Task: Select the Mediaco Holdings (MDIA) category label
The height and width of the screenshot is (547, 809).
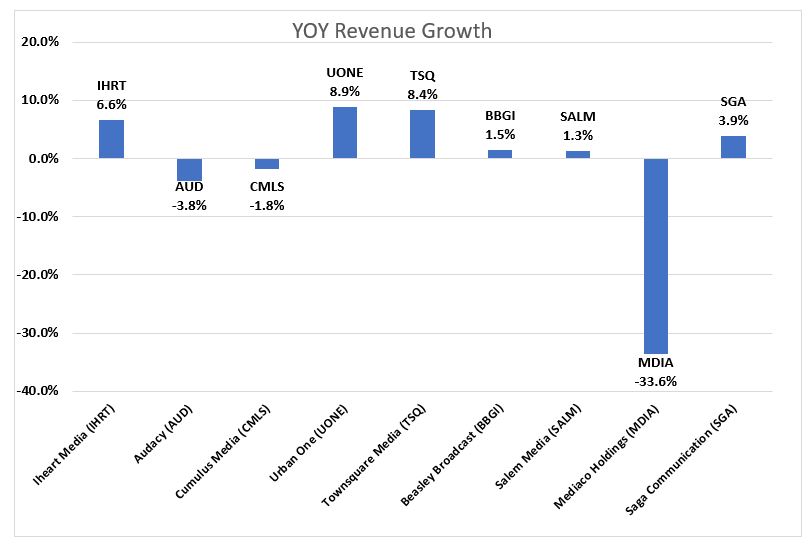Action: (606, 457)
